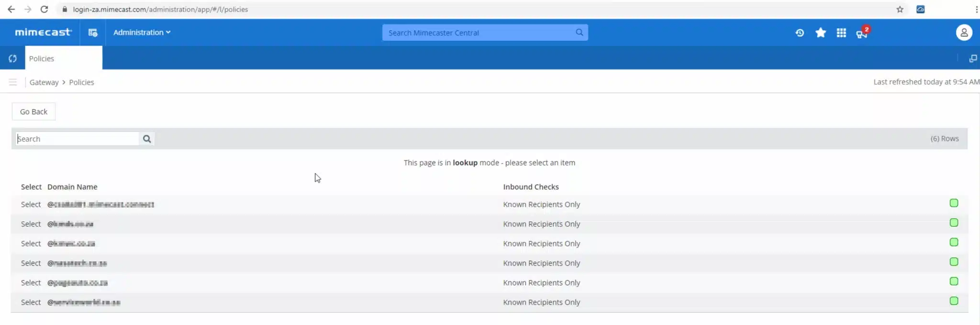Click the refresh icon left of Policies tab
Image resolution: width=980 pixels, height=325 pixels.
point(12,58)
